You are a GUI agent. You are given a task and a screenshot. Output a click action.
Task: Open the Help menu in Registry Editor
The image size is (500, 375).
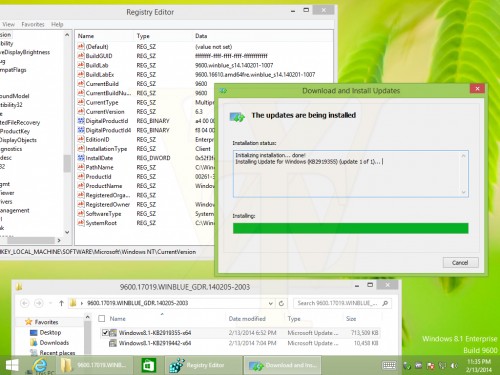tap(57, 24)
